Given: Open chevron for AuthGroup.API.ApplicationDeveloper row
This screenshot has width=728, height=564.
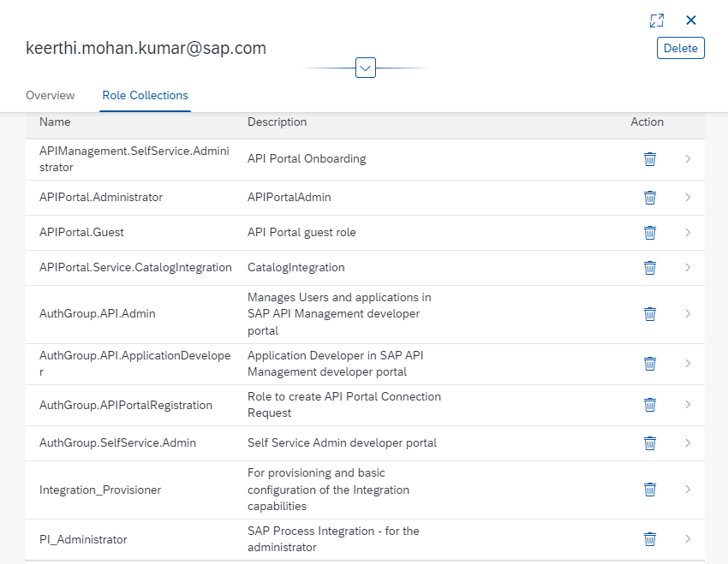Looking at the screenshot, I should click(688, 363).
